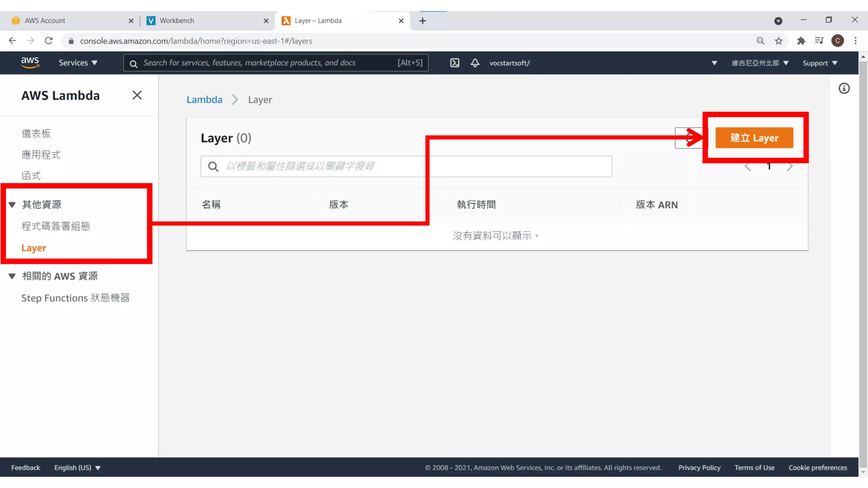Click the AWS logo home icon

[30, 63]
